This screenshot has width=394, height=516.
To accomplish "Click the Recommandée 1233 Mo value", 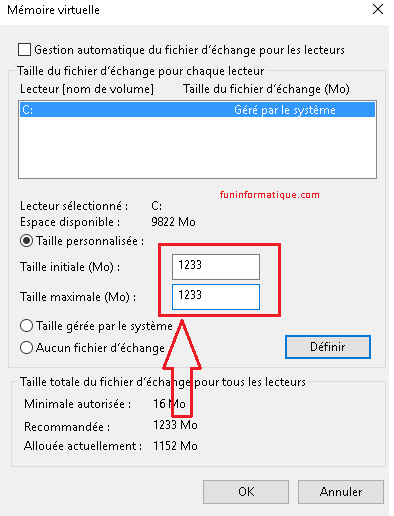I will coord(175,425).
